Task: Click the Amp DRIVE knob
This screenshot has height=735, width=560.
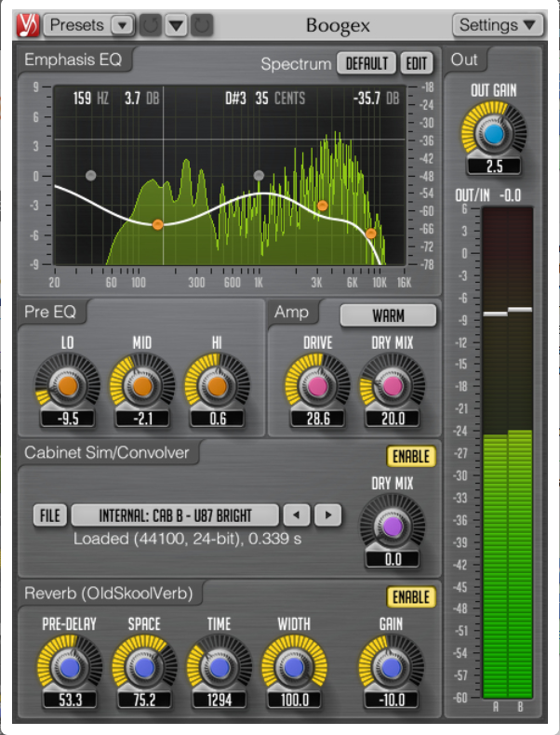Action: 318,385
